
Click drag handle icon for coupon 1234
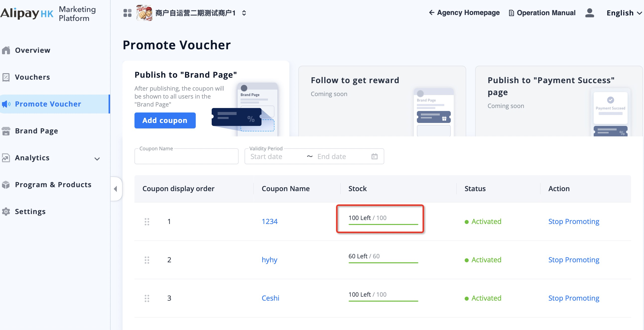(x=147, y=221)
